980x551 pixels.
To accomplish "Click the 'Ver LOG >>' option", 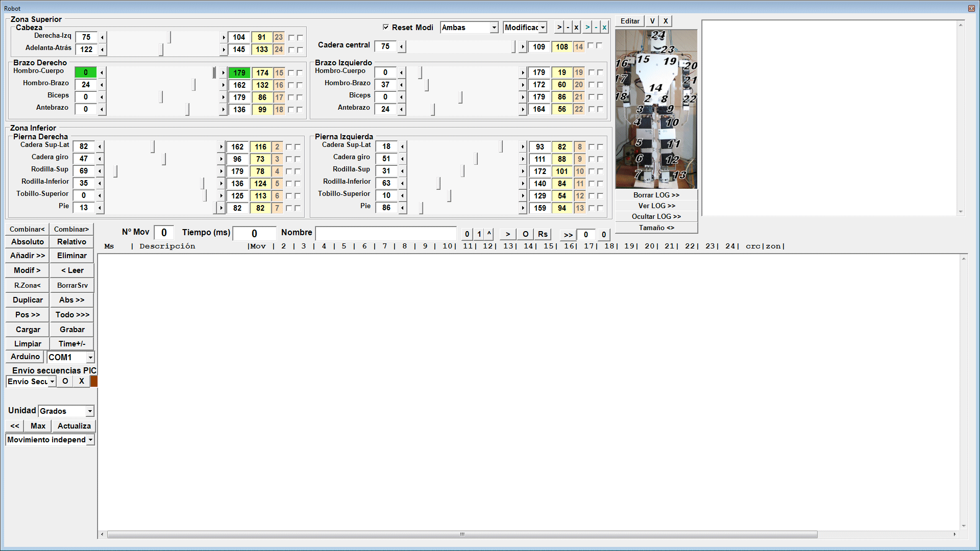I will pos(656,206).
